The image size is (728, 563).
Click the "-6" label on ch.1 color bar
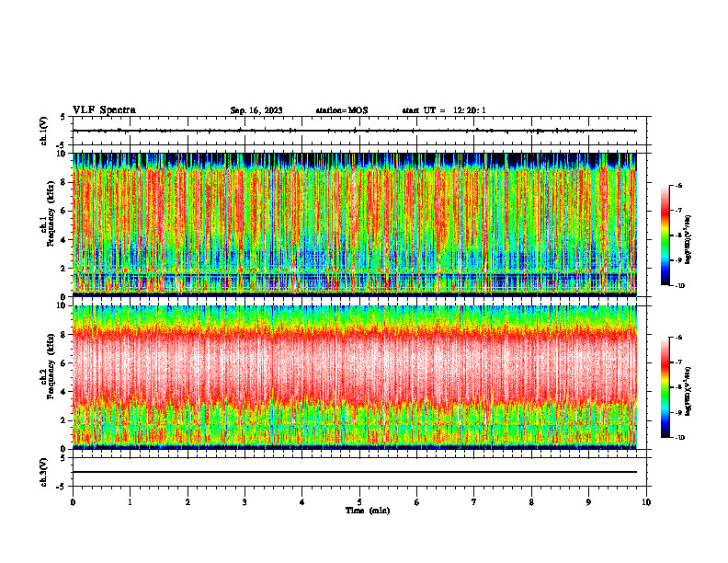pyautogui.click(x=678, y=185)
